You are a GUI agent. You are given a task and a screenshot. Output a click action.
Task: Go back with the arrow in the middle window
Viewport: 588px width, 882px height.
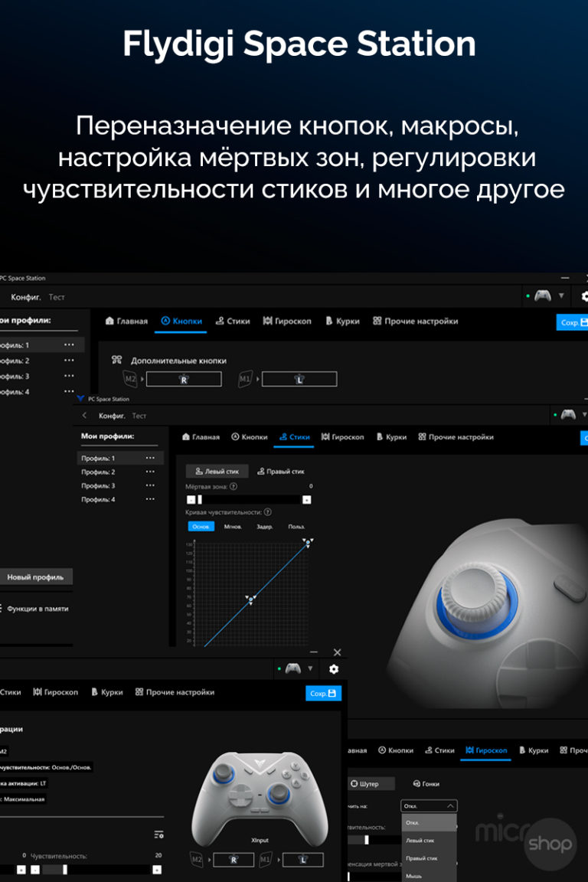(84, 416)
